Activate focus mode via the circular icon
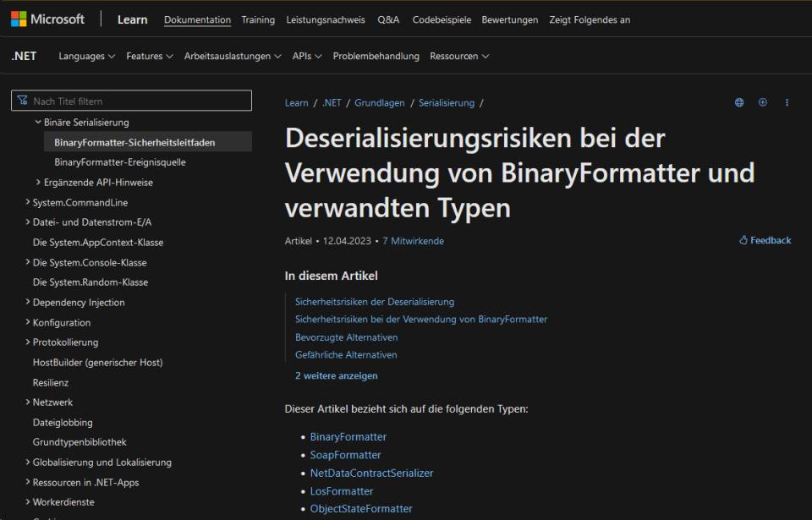 pyautogui.click(x=762, y=101)
